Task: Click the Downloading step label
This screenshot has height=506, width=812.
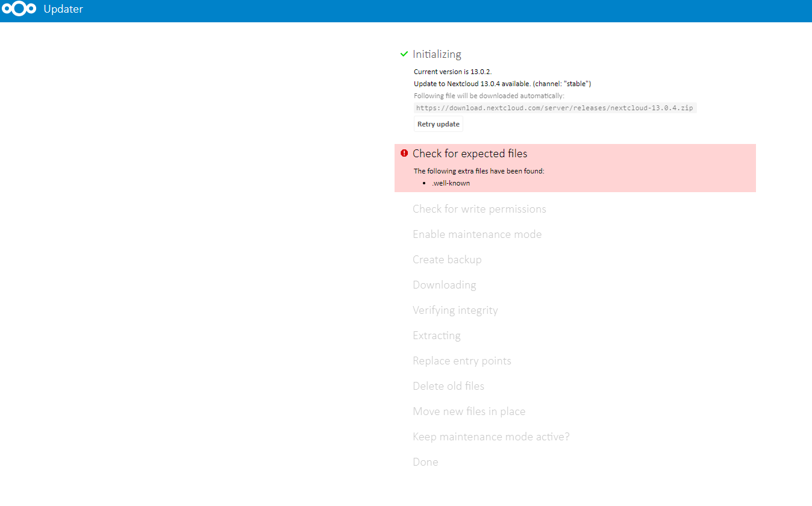Action: click(444, 284)
